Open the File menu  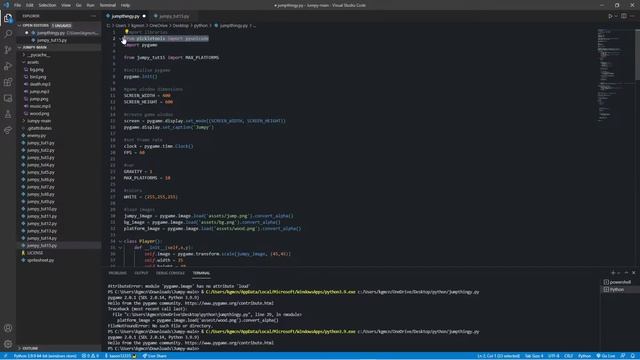point(17,5)
